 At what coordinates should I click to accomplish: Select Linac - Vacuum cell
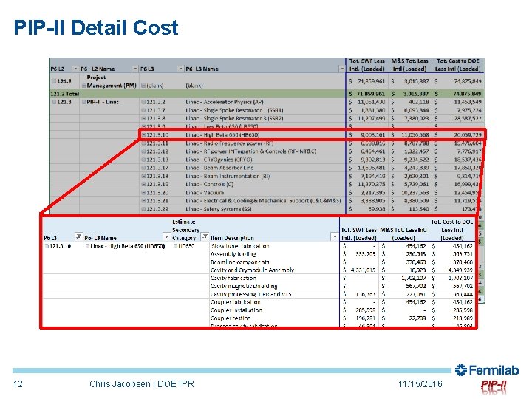tap(205, 192)
